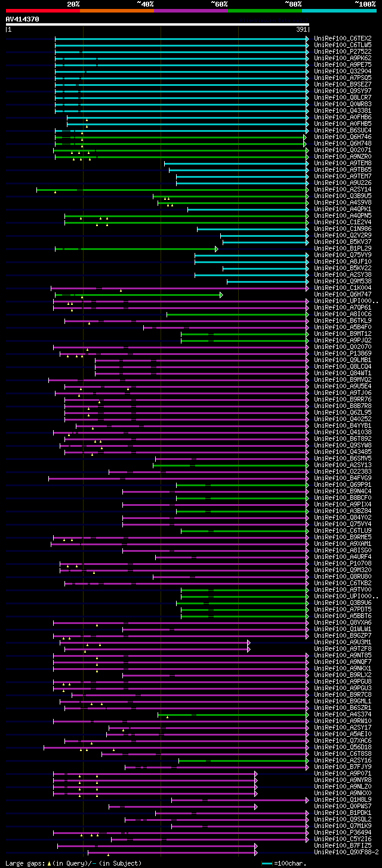382x868 pixels.
Task: Click the red 20% identity legend segment
Action: [x=43, y=11]
